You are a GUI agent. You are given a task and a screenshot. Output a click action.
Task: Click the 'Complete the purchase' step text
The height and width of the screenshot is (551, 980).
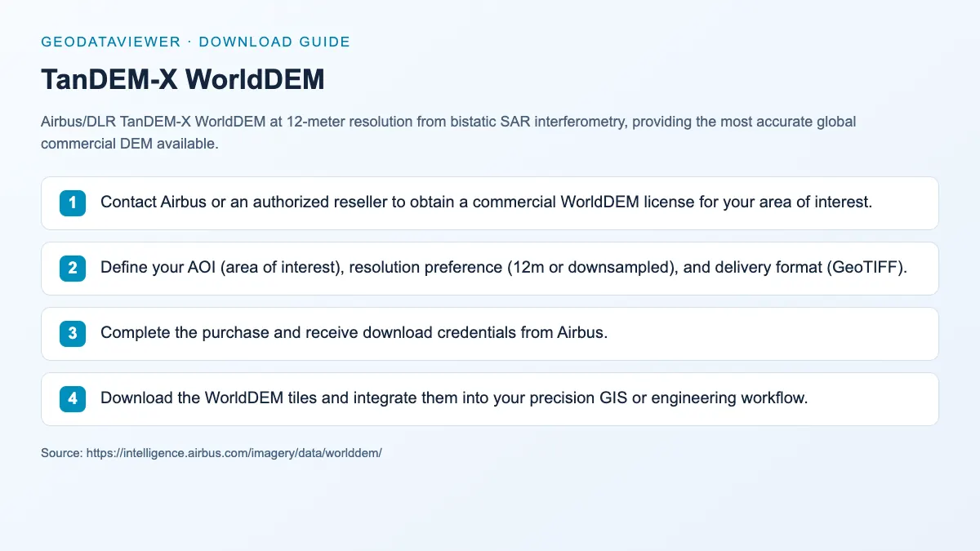tap(354, 333)
